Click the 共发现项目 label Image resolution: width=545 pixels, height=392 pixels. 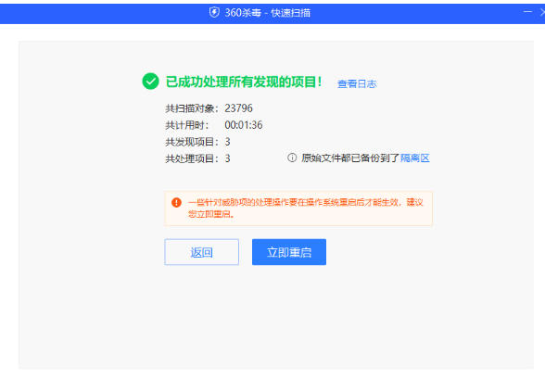click(x=192, y=142)
